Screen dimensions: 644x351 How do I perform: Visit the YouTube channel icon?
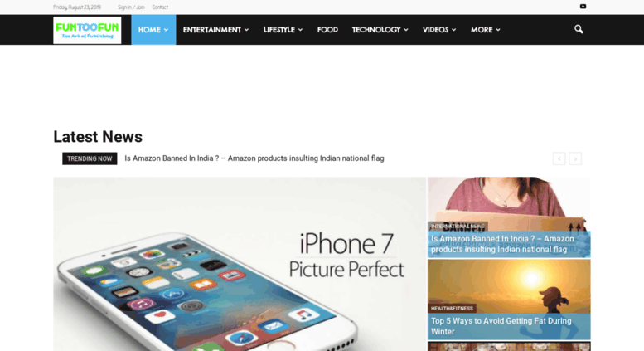coord(583,7)
